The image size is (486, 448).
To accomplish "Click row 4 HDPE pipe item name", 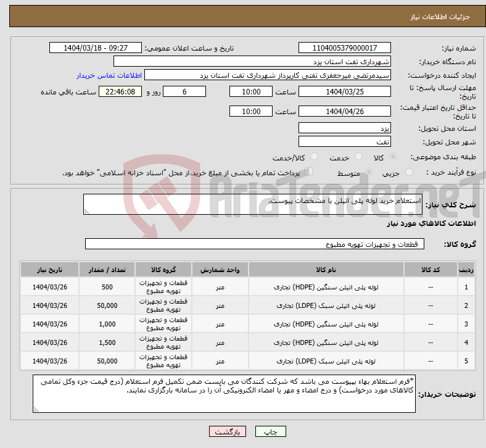I will (x=326, y=342).
